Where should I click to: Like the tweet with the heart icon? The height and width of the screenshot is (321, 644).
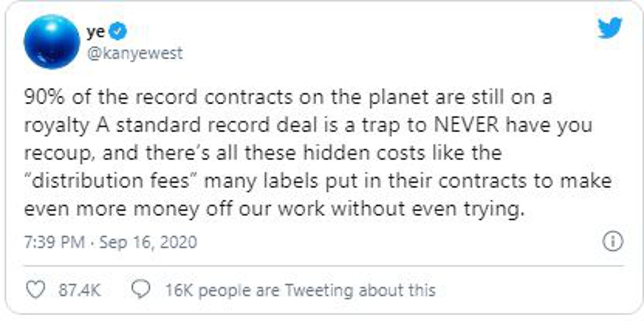36,289
